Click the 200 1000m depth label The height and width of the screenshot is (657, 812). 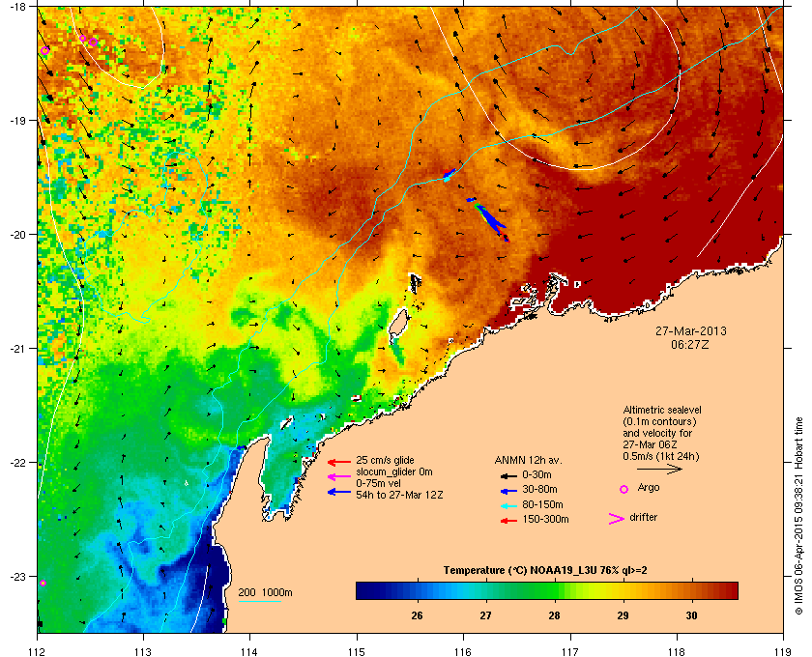(x=265, y=592)
